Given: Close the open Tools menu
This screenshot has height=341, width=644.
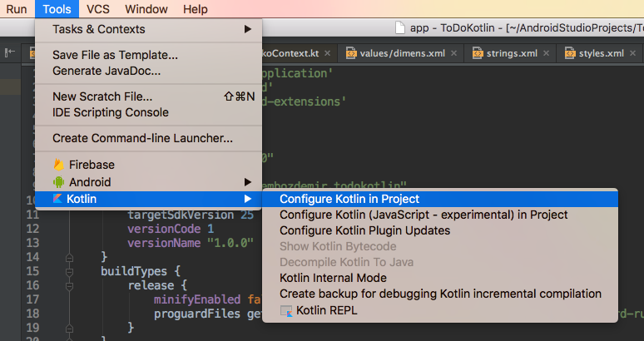Looking at the screenshot, I should pos(57,9).
